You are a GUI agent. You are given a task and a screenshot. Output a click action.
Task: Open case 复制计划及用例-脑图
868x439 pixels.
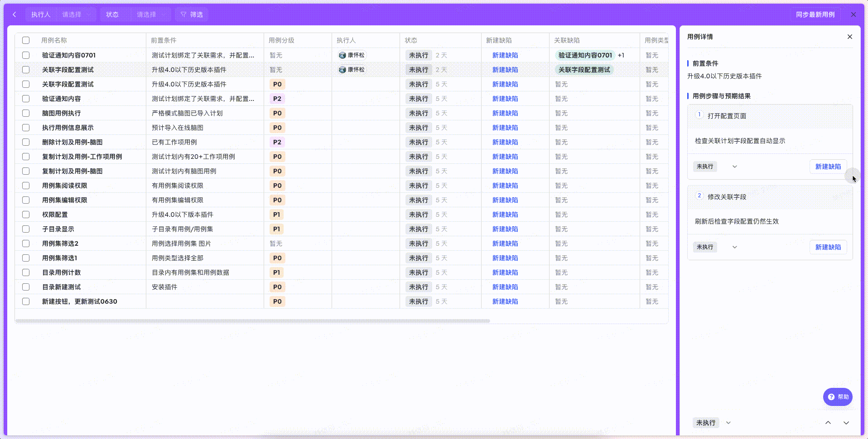72,171
